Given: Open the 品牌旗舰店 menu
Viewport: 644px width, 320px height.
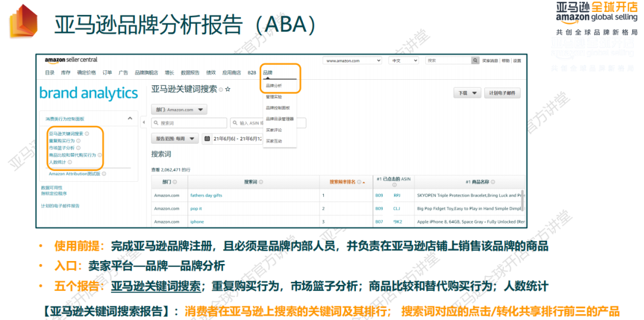Looking at the screenshot, I should point(147,73).
